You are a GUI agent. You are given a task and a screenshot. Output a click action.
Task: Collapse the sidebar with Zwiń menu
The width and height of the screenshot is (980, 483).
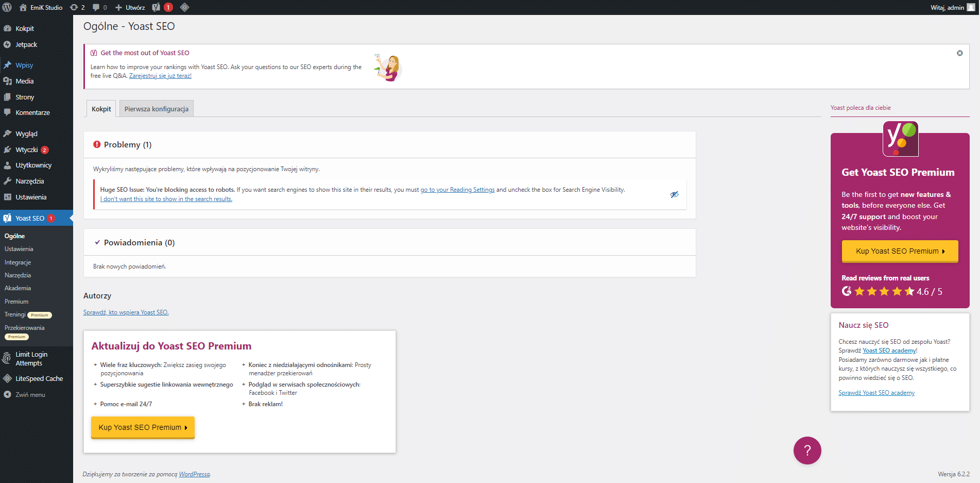point(30,395)
